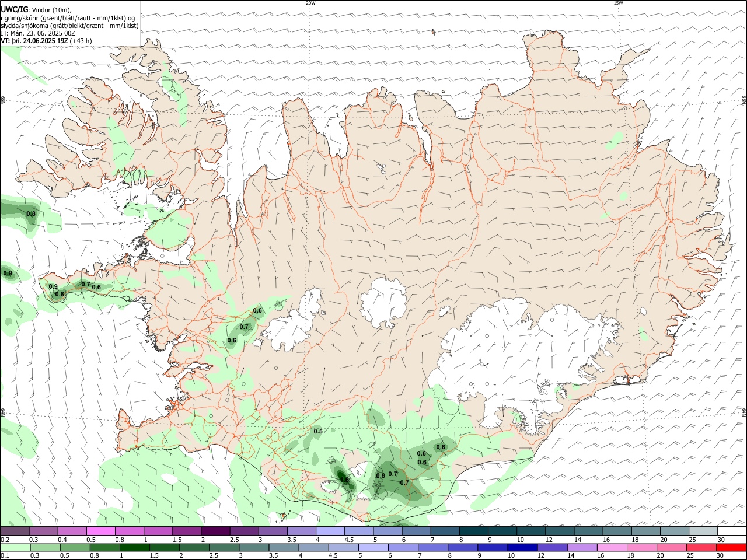This screenshot has width=747, height=560.
Task: Click the snow-scale swatch labeled 5
Action: [387, 531]
